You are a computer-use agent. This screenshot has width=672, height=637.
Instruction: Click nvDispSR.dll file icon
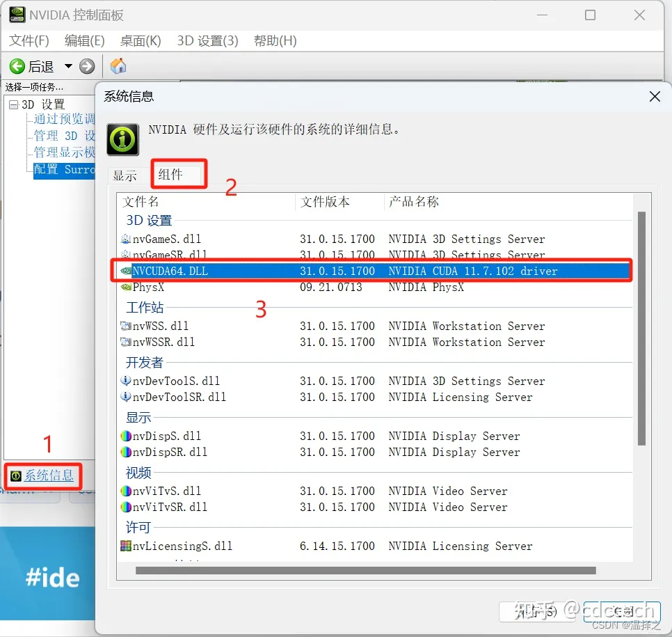click(x=126, y=452)
